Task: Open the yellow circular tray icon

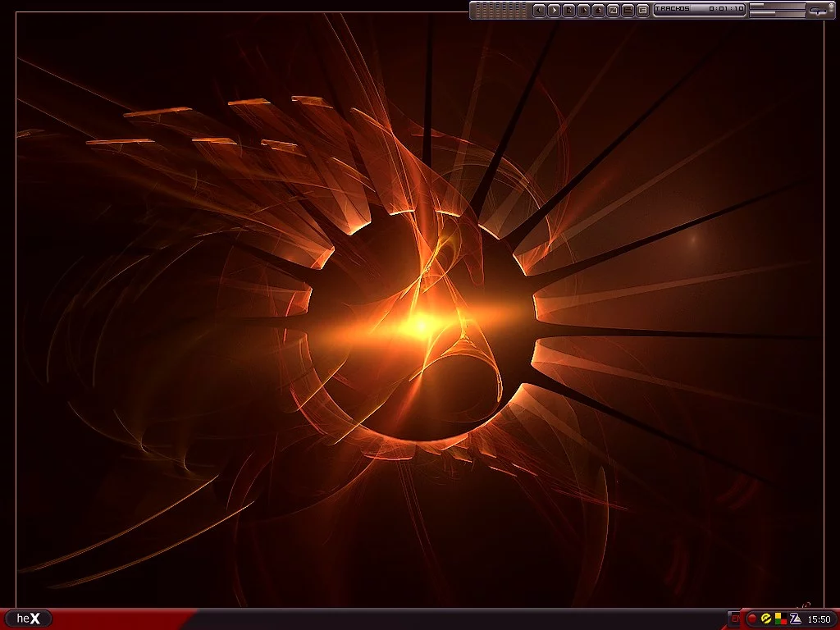Action: [x=765, y=619]
